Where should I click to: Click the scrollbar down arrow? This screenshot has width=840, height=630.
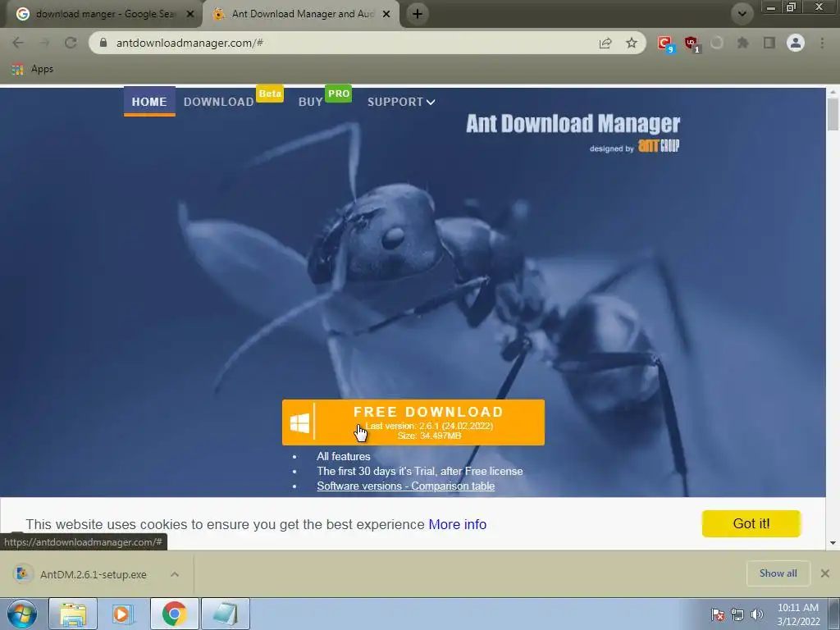[x=833, y=543]
